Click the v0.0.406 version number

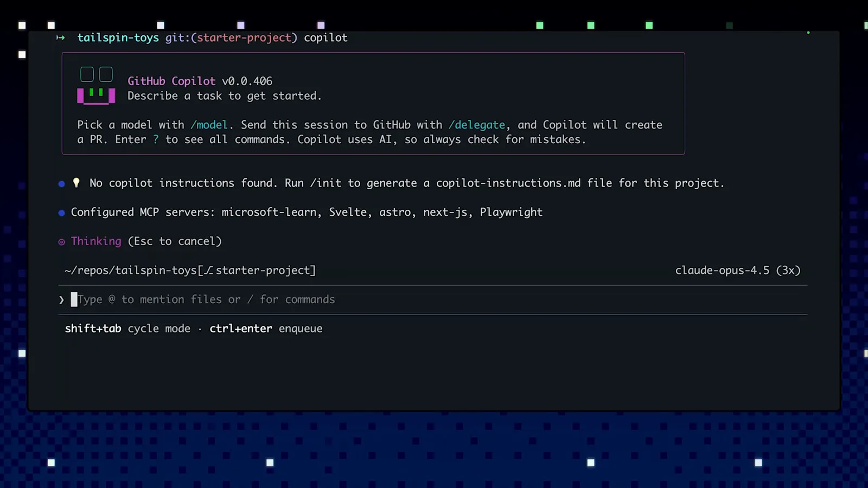point(247,81)
